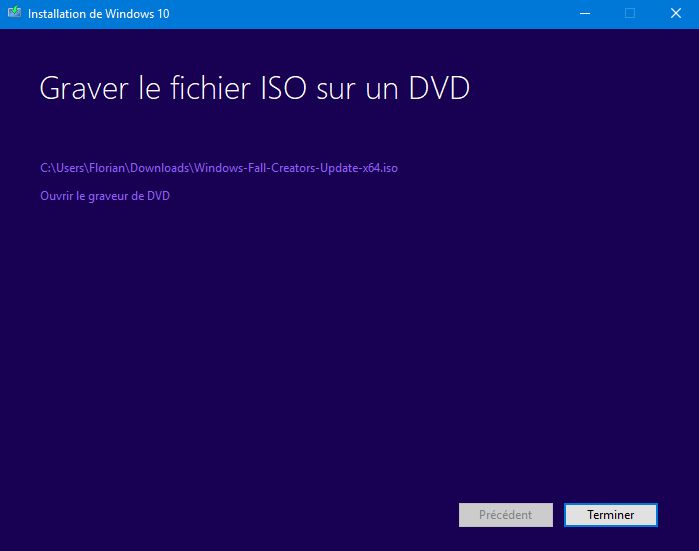Click the 'Installation de Windows 10' title text

point(99,14)
